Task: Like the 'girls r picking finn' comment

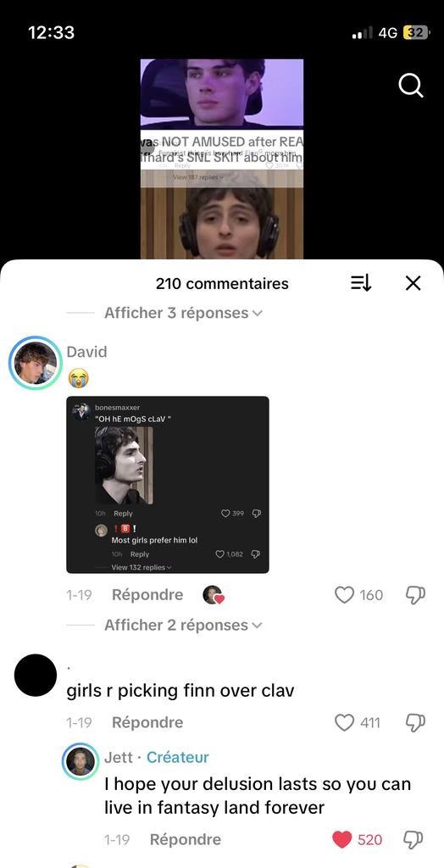Action: click(x=344, y=722)
